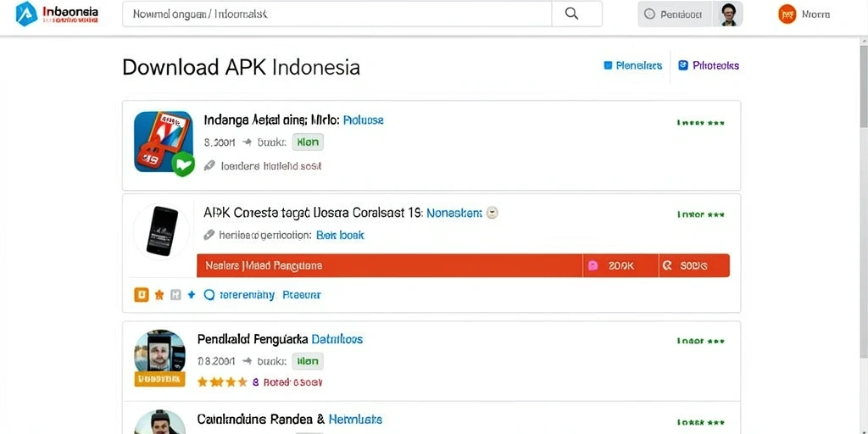Click the green Klon tag in the Indanga listing
This screenshot has height=434, width=868.
[x=308, y=142]
